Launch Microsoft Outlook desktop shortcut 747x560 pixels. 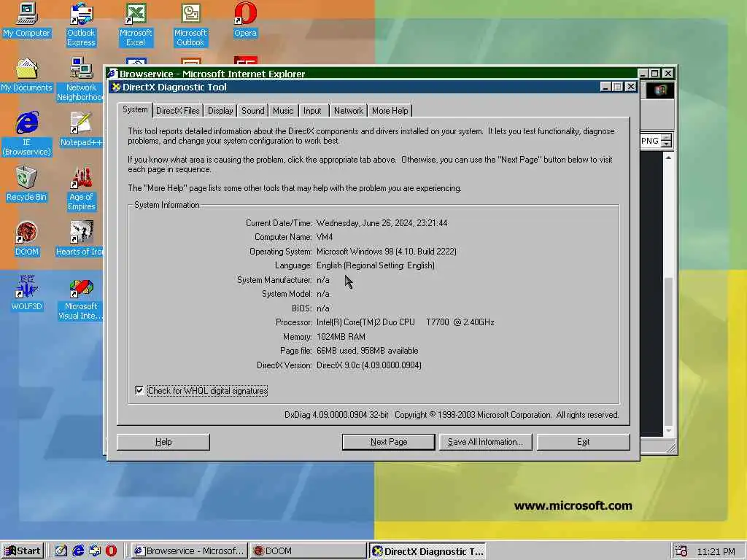[x=190, y=24]
